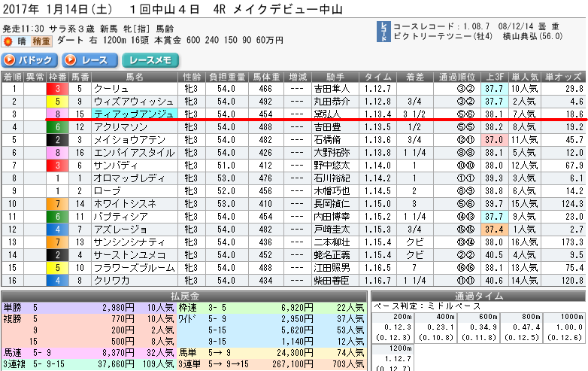Sort by 着順 column header

[x=12, y=77]
